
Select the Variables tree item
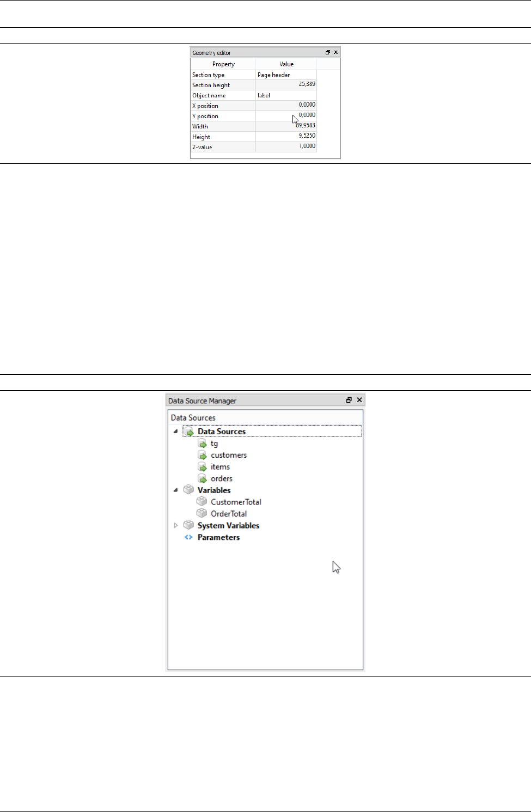214,490
